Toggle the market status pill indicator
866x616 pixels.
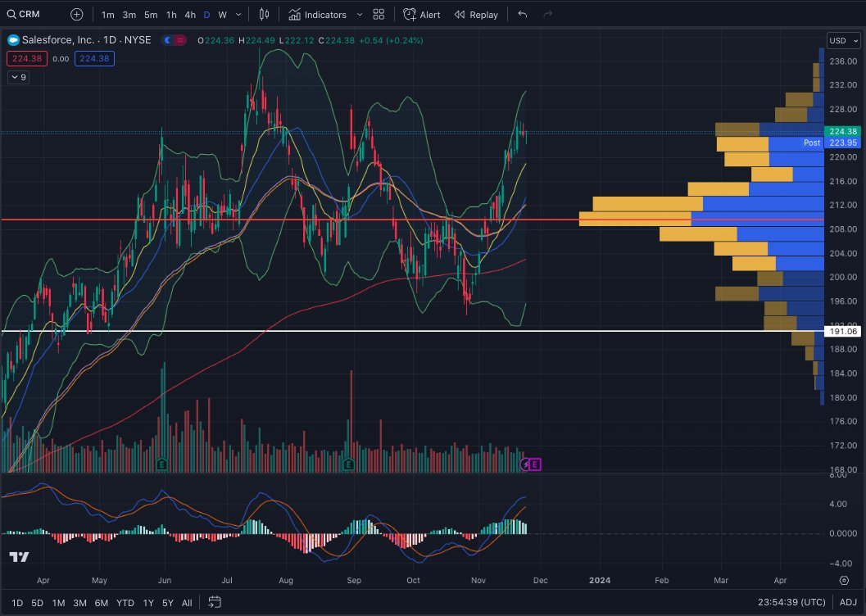174,40
